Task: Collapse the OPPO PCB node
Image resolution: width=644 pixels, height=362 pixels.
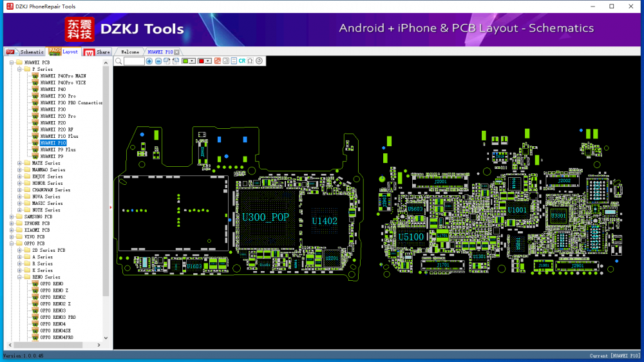Action: coord(12,243)
